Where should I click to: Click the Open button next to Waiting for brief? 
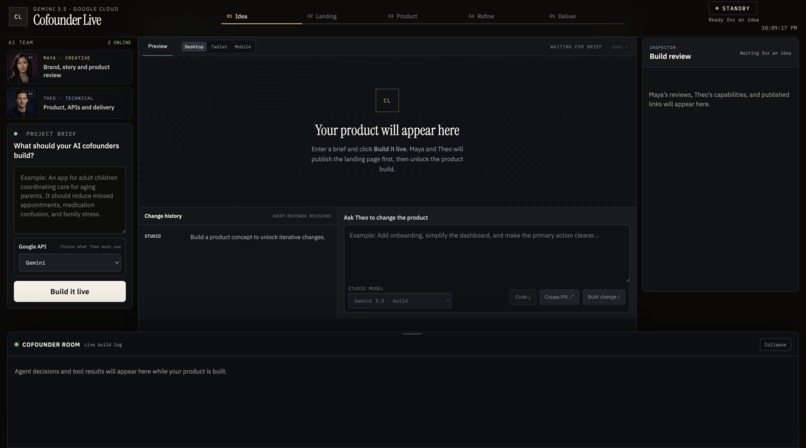619,47
